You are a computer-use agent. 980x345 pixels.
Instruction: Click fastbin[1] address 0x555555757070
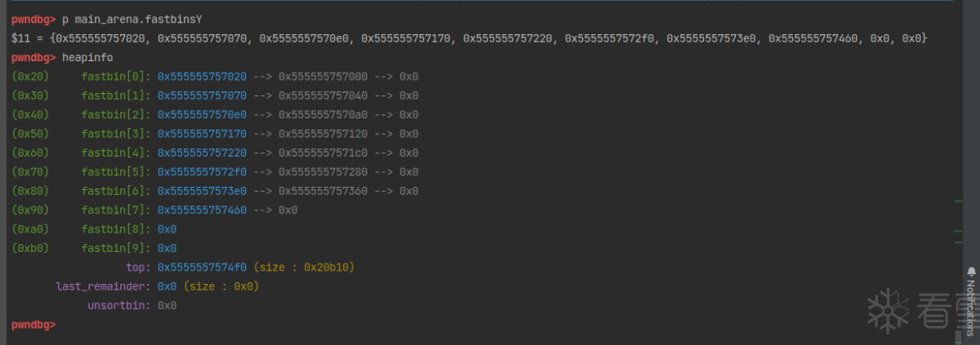click(202, 95)
